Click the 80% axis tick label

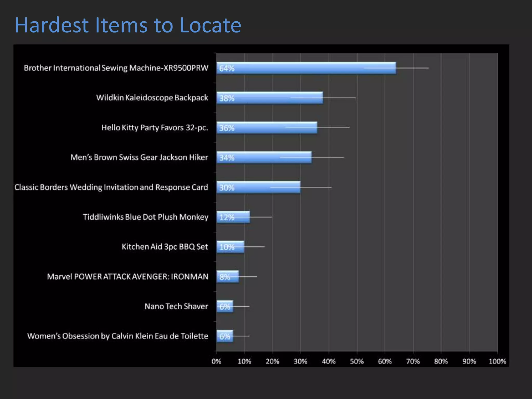click(x=441, y=362)
